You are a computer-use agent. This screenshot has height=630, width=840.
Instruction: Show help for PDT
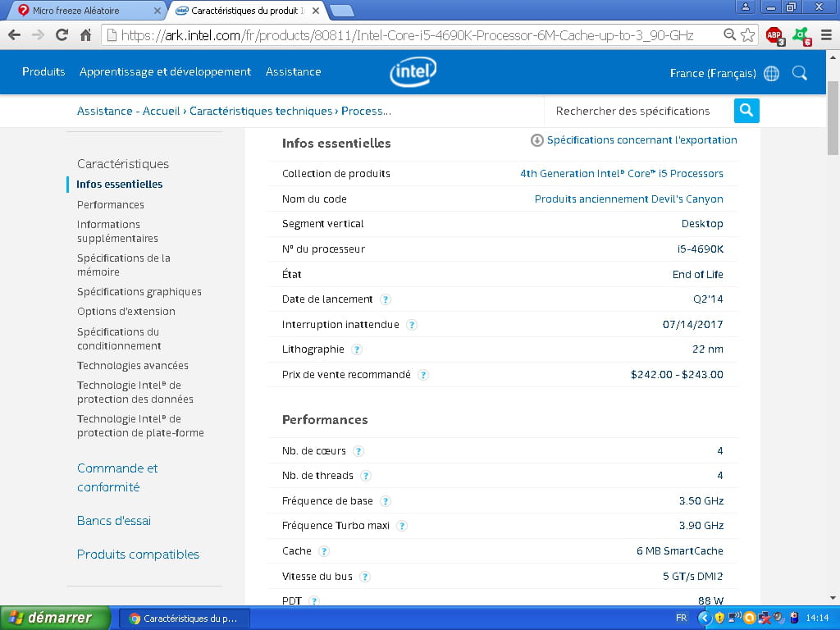314,601
